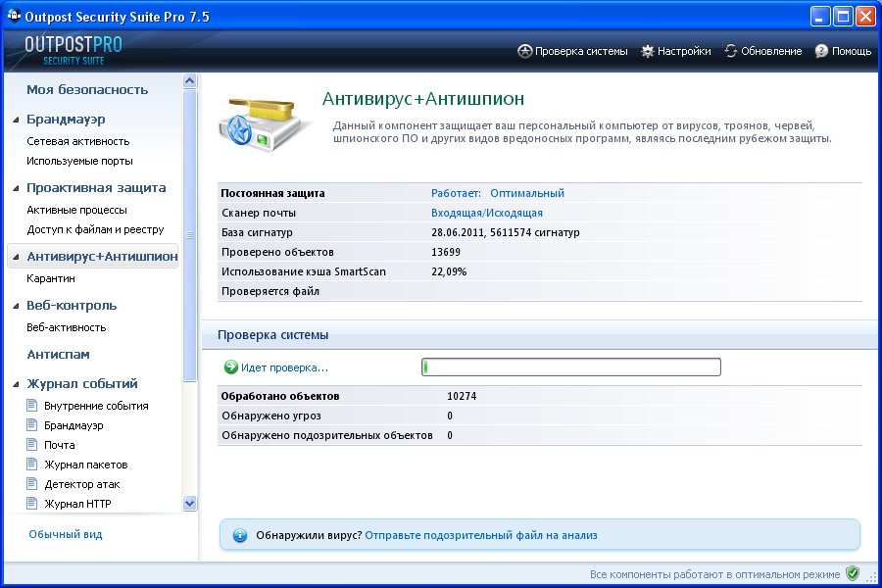Open Карантин in the sidebar
This screenshot has height=588, width=882.
tap(51, 278)
